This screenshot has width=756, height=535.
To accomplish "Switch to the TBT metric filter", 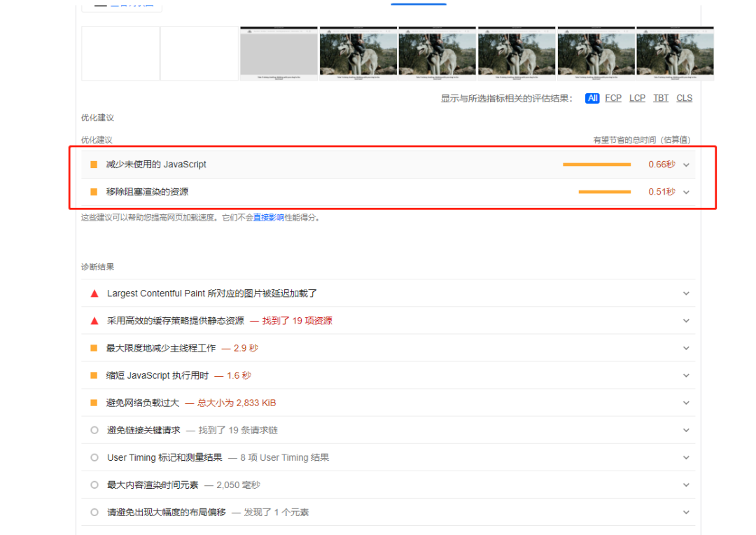I will (661, 98).
